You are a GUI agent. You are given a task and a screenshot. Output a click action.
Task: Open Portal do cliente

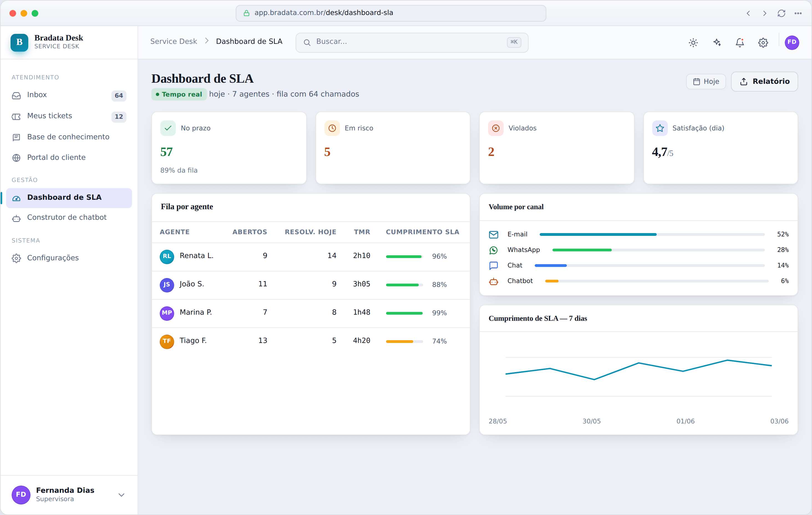(x=69, y=158)
